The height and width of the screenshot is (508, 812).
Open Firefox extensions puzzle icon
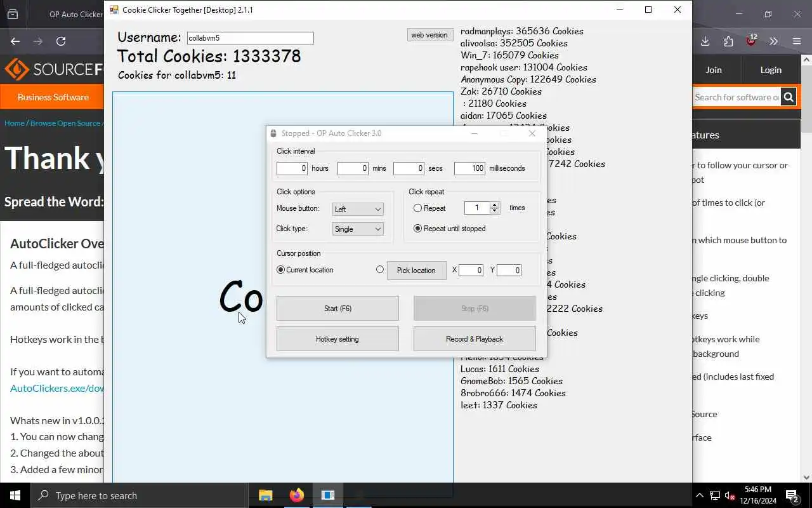(728, 41)
